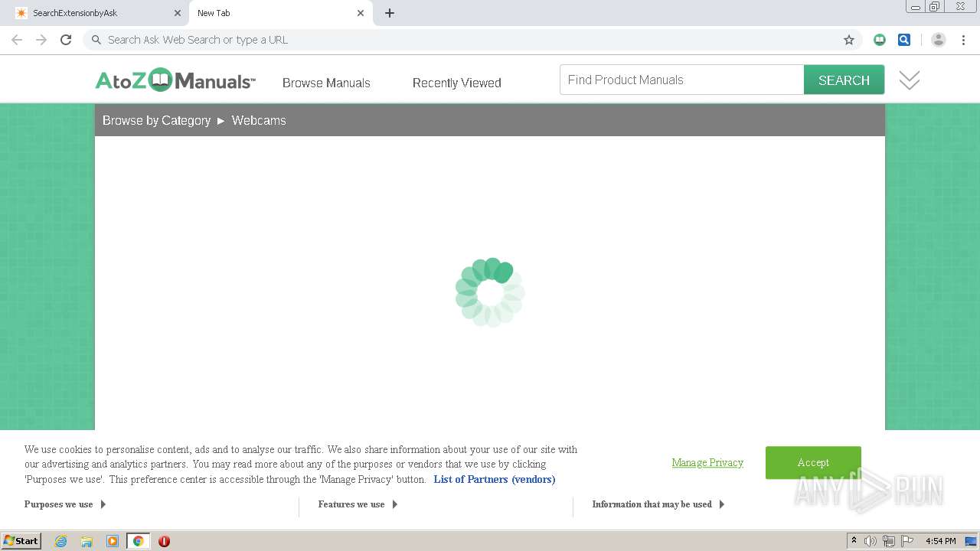The width and height of the screenshot is (980, 551).
Task: Show hidden system tray icons
Action: (x=854, y=541)
